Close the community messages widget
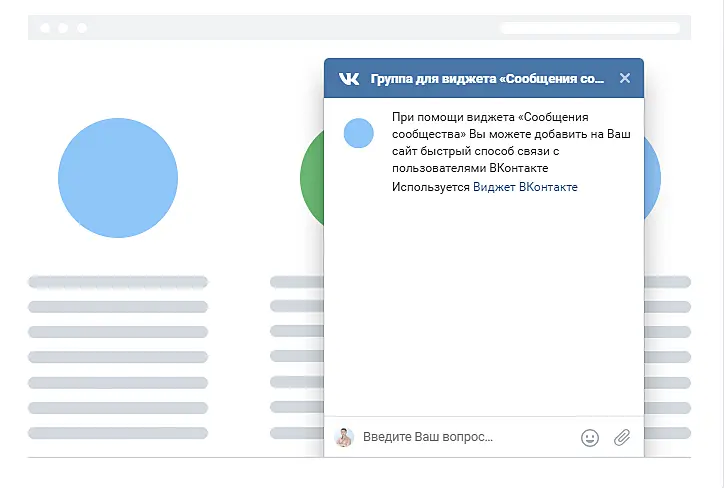The width and height of the screenshot is (724, 488). [625, 78]
